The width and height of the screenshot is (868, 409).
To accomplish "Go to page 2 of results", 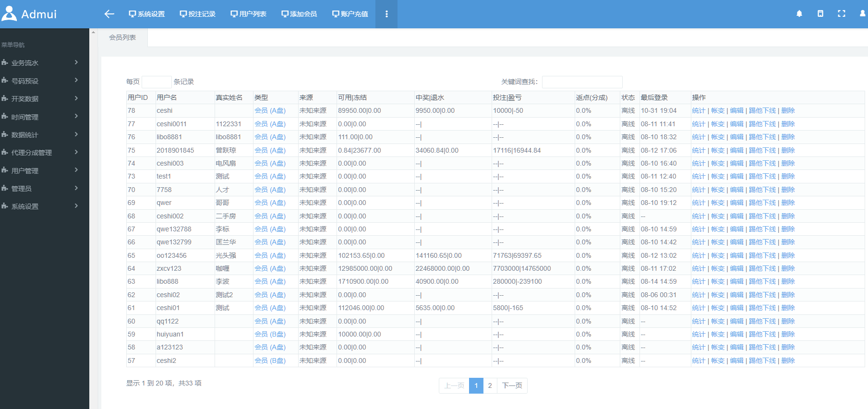I will click(490, 385).
